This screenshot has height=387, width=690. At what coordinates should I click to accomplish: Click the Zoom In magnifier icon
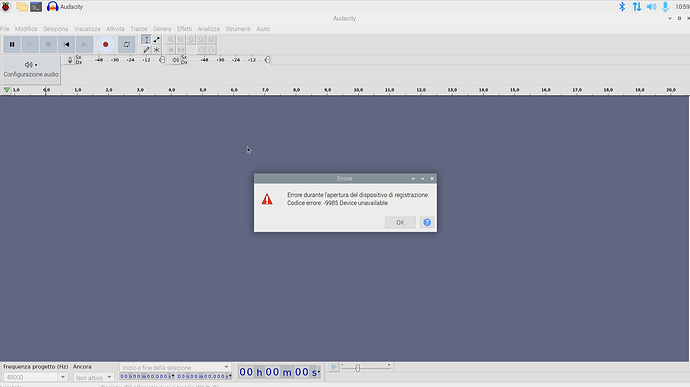tap(171, 40)
